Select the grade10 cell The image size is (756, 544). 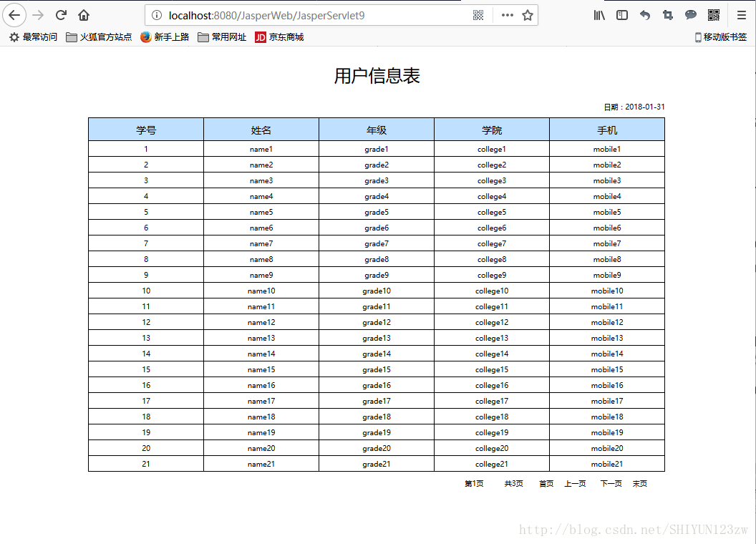377,291
